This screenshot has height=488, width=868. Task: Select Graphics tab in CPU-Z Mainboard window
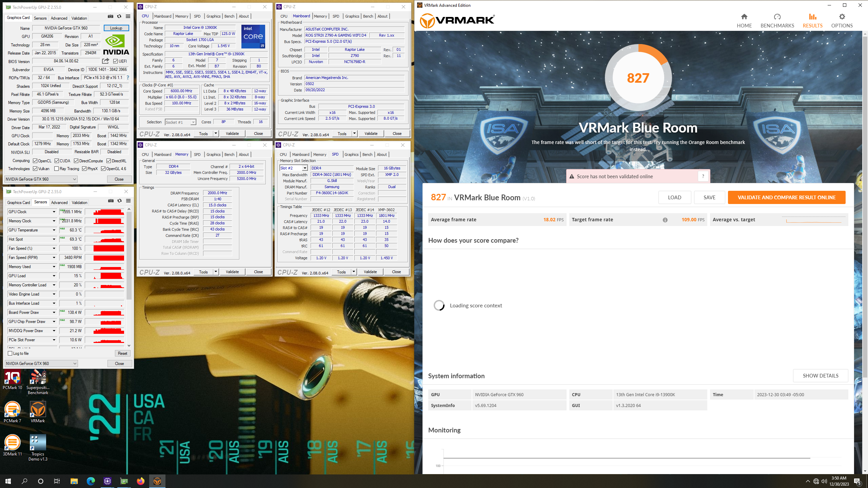(x=352, y=16)
